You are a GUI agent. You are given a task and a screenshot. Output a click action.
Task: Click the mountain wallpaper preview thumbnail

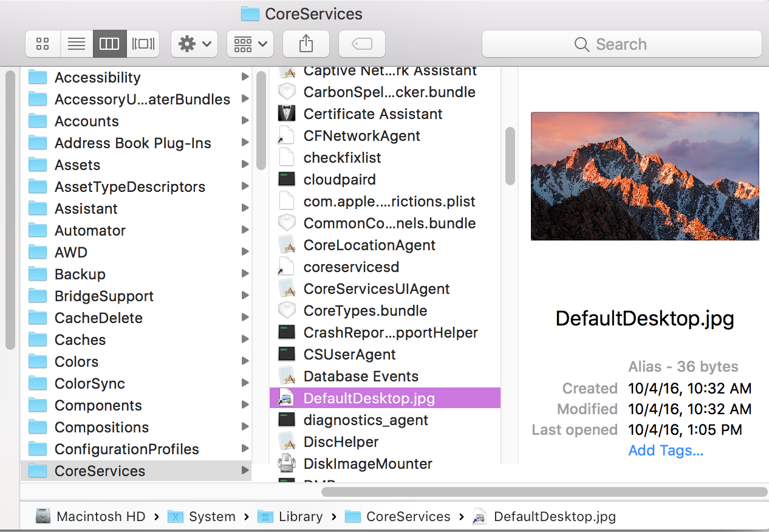[x=644, y=176]
